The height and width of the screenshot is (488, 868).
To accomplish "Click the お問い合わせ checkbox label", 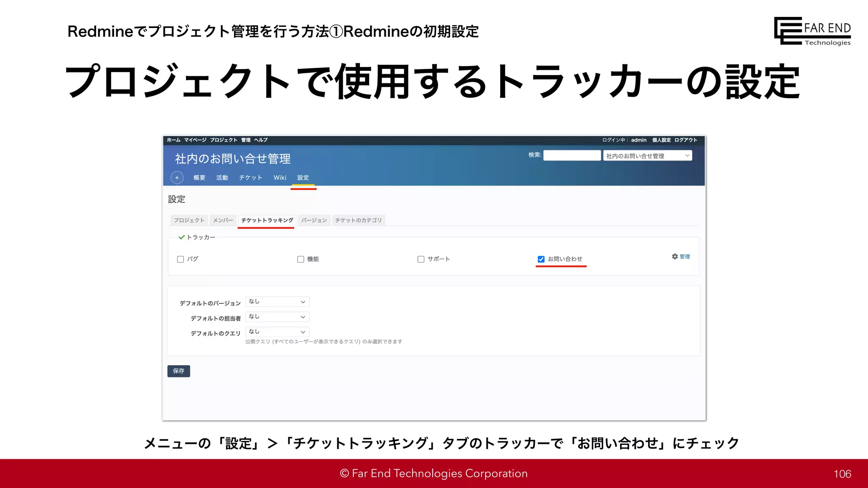I will point(565,259).
